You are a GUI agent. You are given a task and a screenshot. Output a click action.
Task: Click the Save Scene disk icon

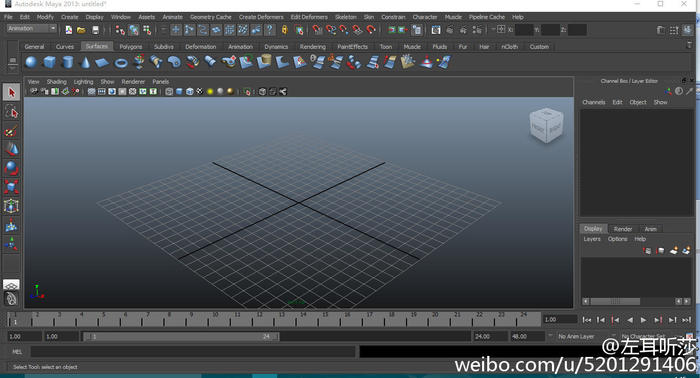[95, 30]
